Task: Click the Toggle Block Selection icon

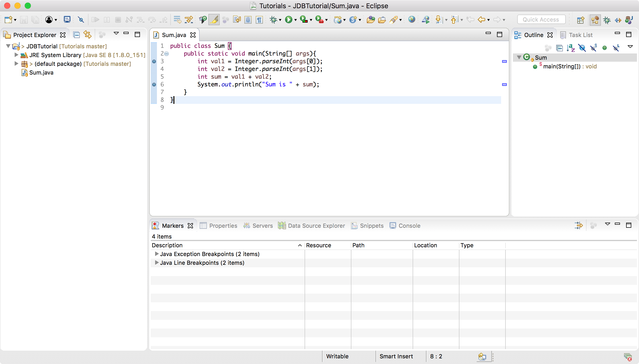Action: 248,20
